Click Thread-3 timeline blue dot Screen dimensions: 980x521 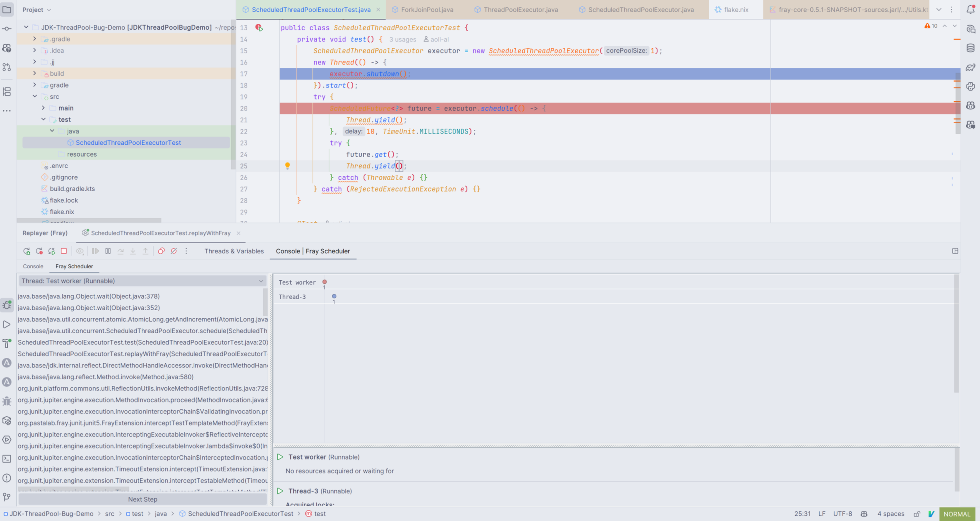click(x=334, y=296)
